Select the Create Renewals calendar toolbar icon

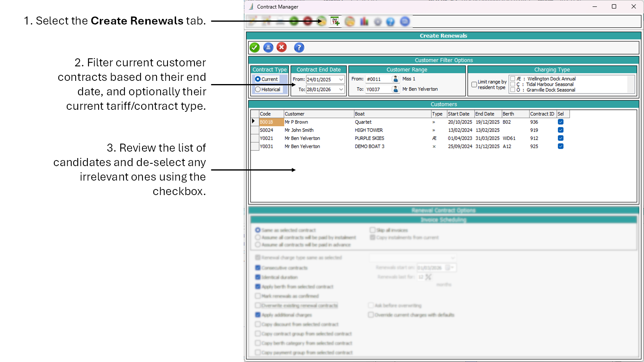point(335,21)
